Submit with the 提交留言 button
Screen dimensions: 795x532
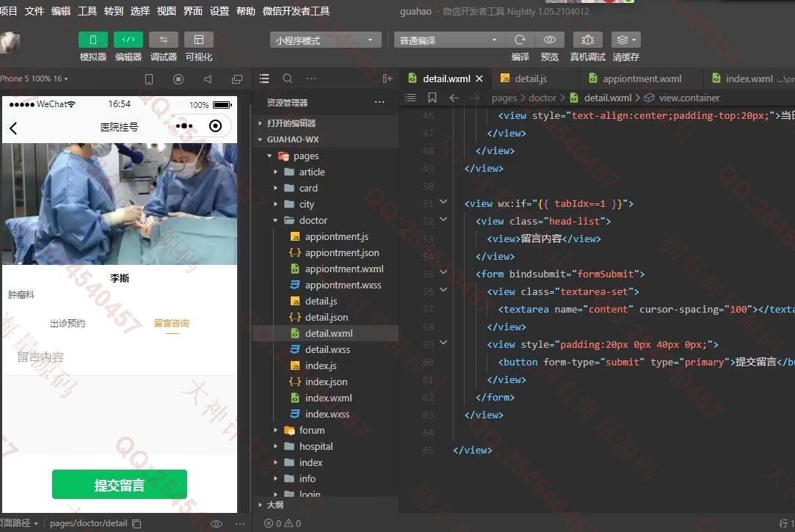point(120,484)
